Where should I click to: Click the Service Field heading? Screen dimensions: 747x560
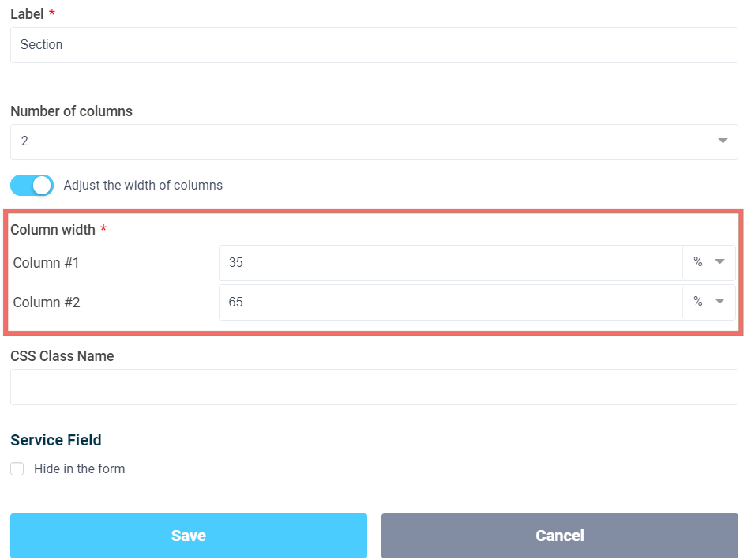click(x=56, y=441)
